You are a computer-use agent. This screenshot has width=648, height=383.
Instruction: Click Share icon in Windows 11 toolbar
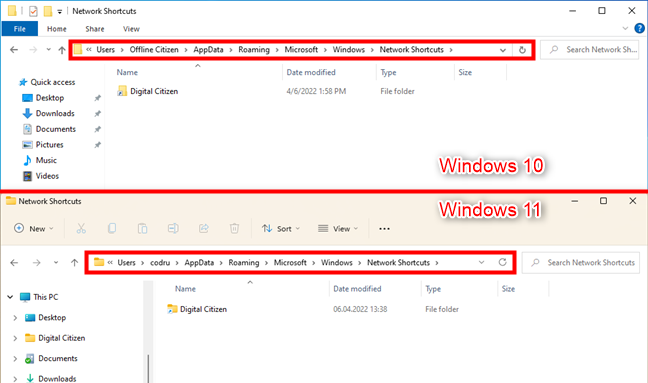204,228
